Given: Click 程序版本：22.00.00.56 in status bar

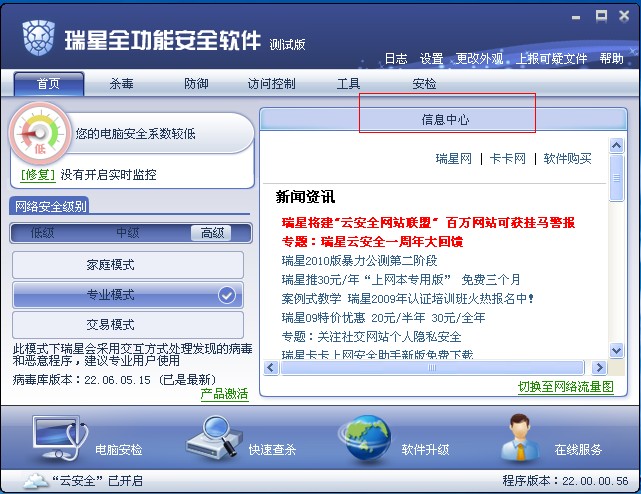Looking at the screenshot, I should (565, 481).
